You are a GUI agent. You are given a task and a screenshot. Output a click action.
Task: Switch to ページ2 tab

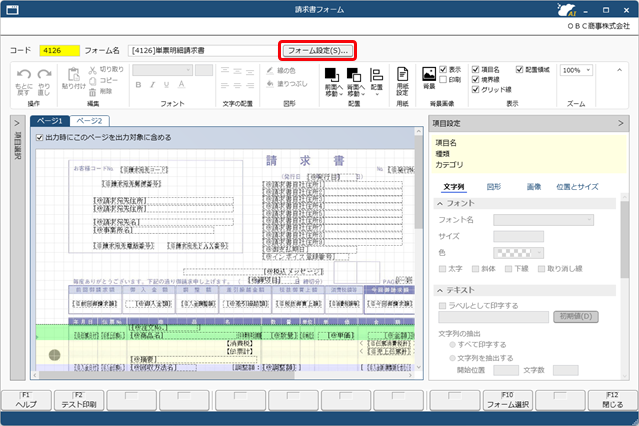click(89, 121)
